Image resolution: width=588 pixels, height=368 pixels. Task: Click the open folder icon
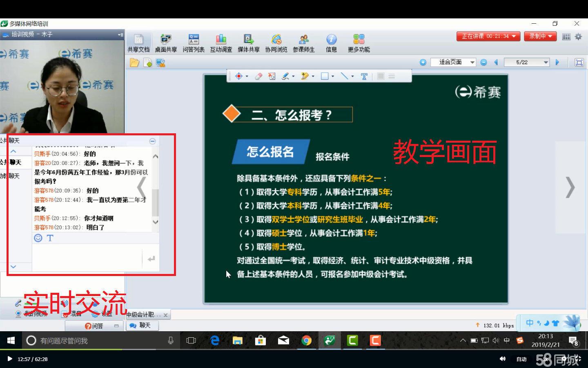coord(134,63)
